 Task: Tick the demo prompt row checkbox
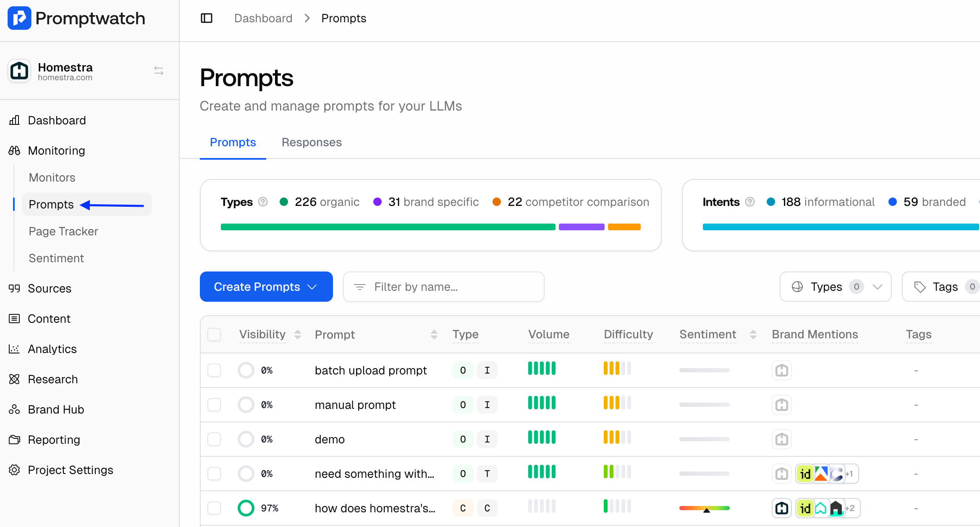click(214, 439)
